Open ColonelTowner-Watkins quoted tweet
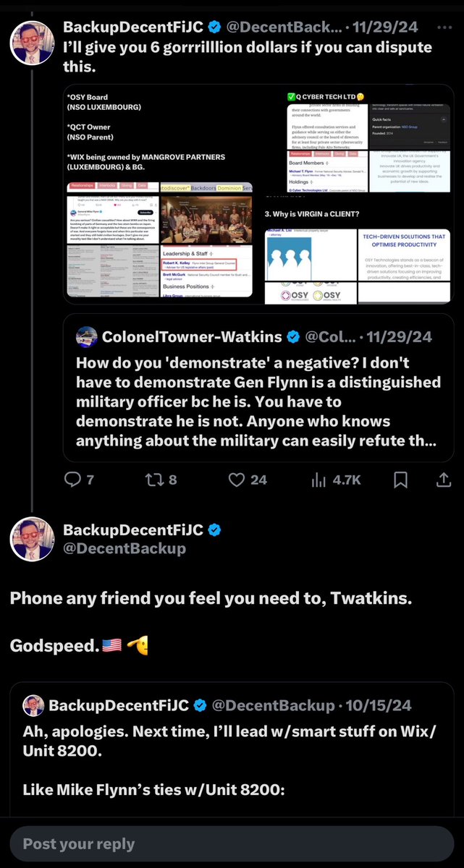 coord(258,401)
